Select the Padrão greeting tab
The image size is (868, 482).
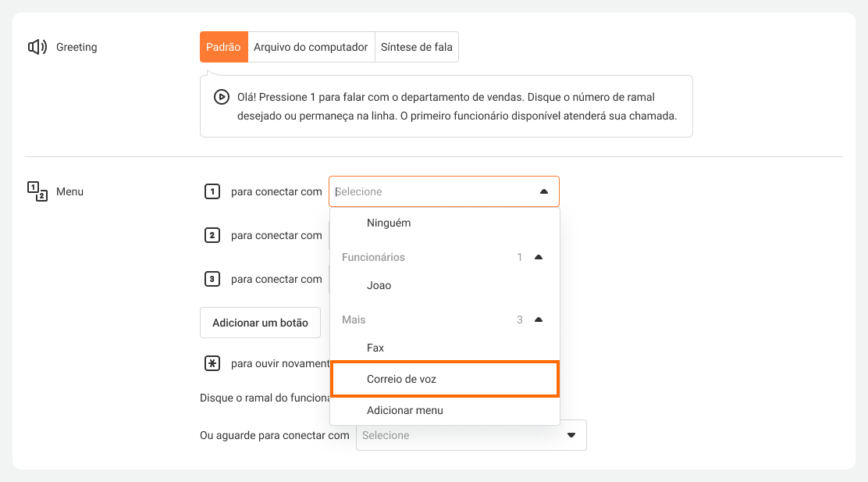tap(223, 47)
